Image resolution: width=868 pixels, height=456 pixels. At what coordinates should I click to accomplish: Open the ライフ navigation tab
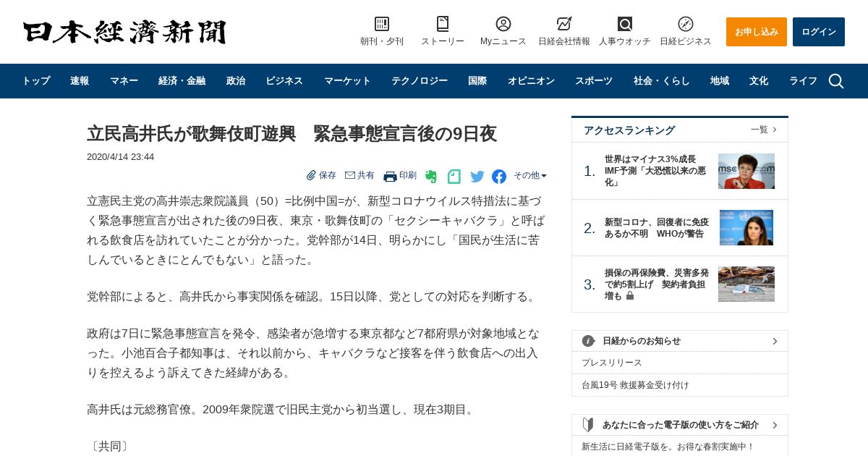click(x=803, y=81)
